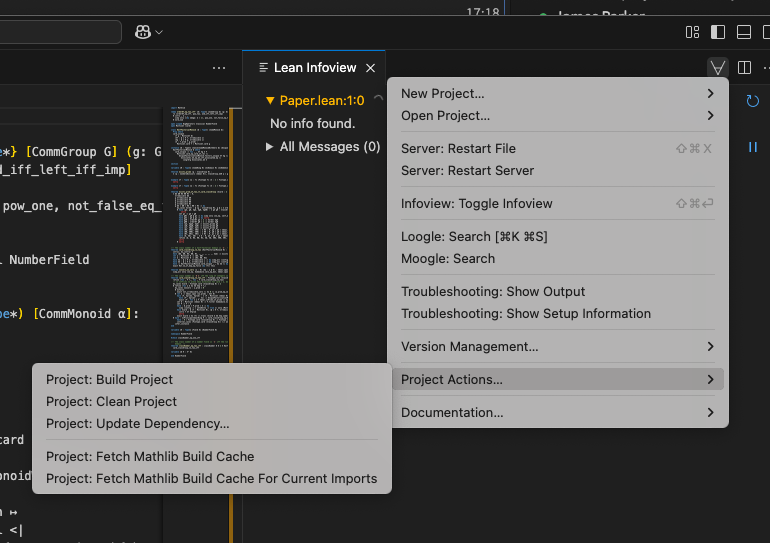Click the Copilot icon in title bar
Viewport: 770px width, 543px height.
click(143, 32)
